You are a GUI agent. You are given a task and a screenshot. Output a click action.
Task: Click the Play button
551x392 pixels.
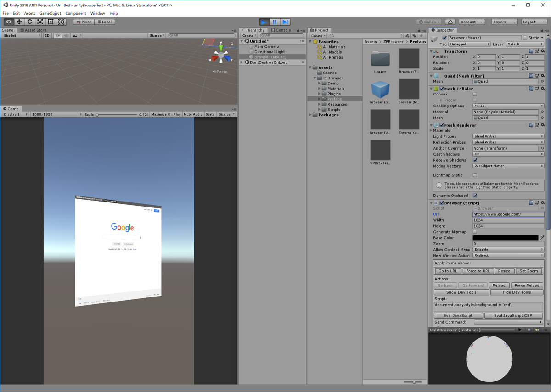pyautogui.click(x=264, y=22)
